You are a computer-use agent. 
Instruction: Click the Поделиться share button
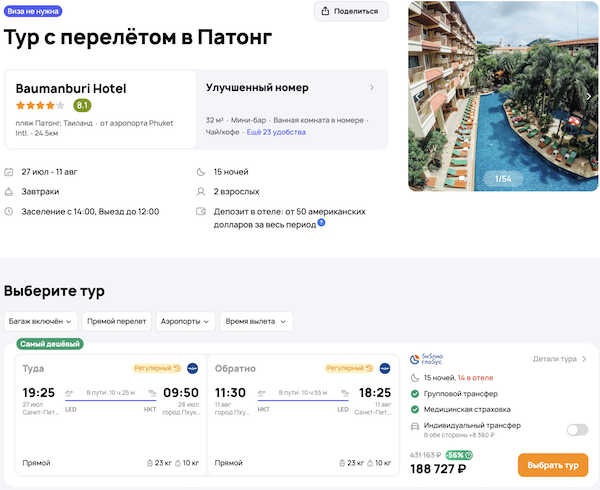[351, 11]
